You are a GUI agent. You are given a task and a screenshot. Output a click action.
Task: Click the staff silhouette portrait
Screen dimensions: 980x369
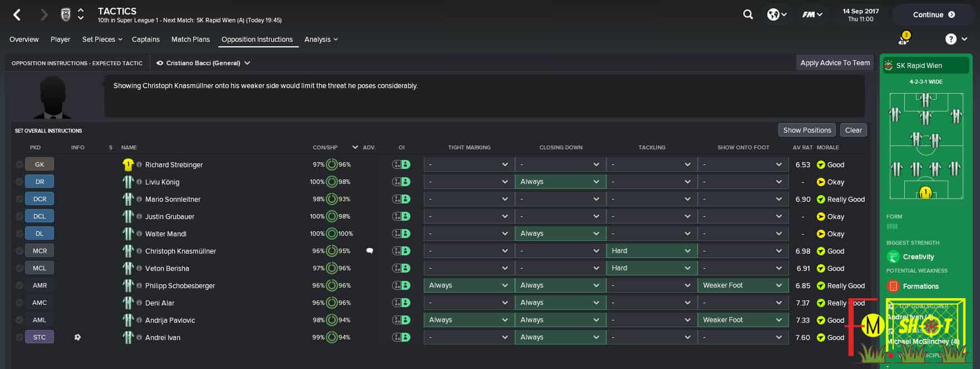coord(53,96)
